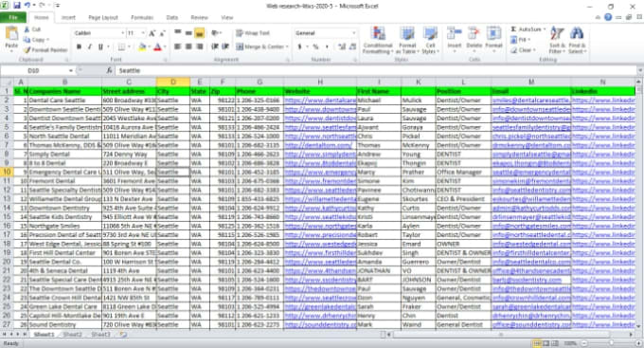Adjust the zoom slider in status bar
This screenshot has height=348, width=644.
tap(611, 343)
